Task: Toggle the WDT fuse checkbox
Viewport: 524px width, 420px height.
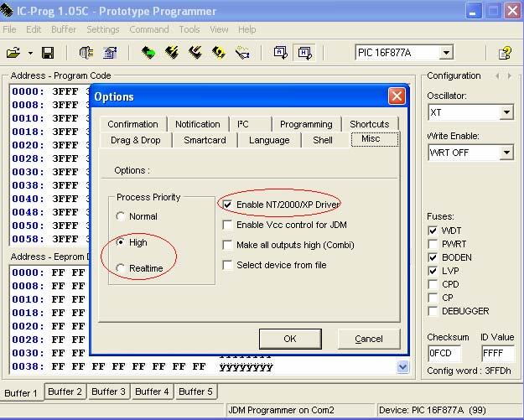Action: coord(433,231)
